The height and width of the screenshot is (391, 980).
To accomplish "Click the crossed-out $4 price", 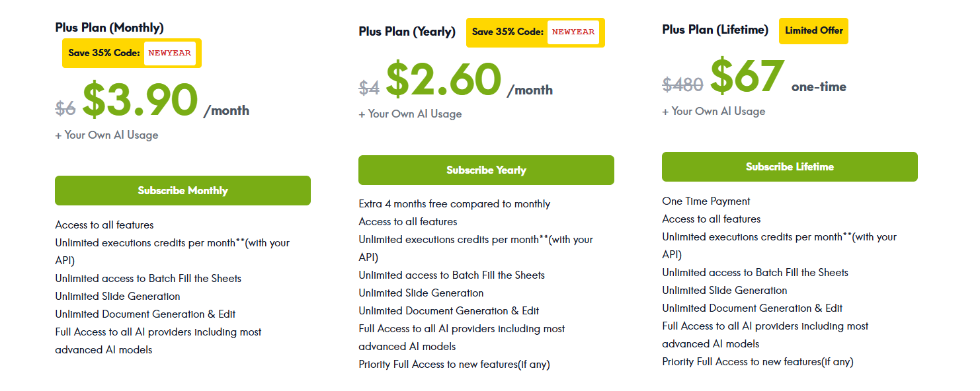I will tap(368, 87).
